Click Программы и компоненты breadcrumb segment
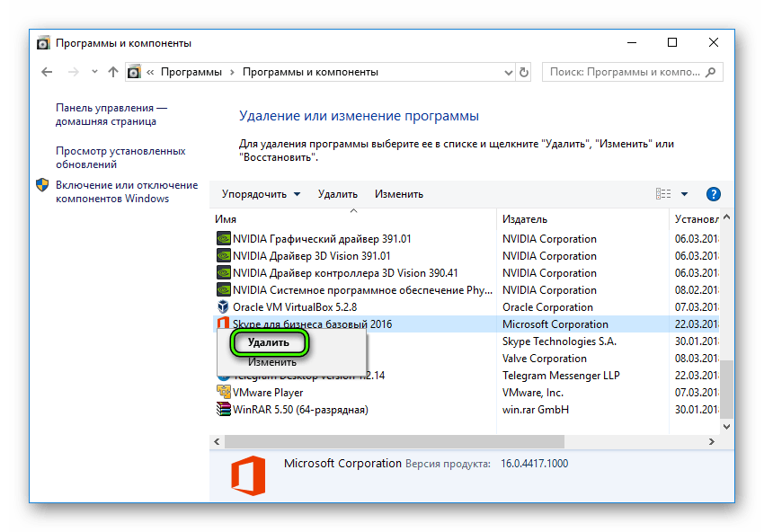The image size is (764, 532). (x=310, y=72)
